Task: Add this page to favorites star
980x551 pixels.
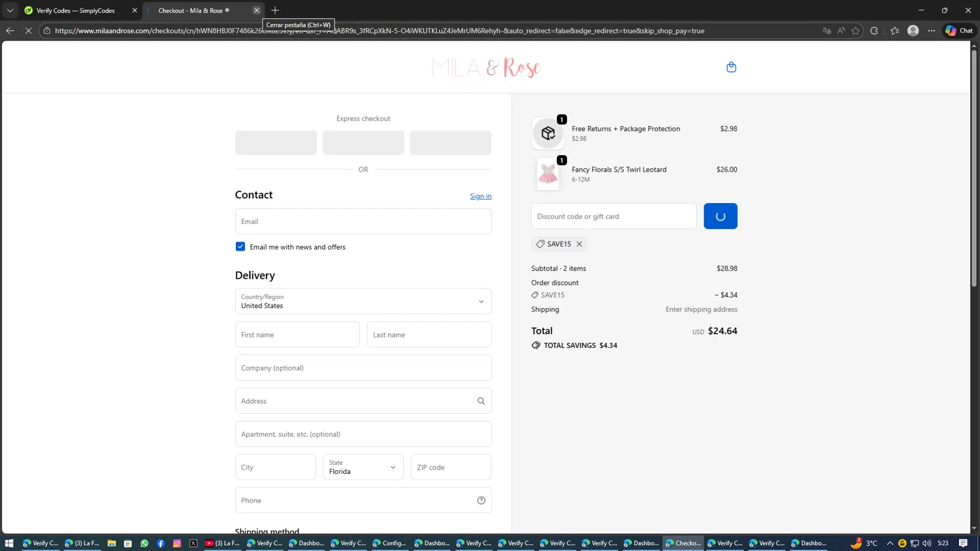Action: (x=855, y=31)
